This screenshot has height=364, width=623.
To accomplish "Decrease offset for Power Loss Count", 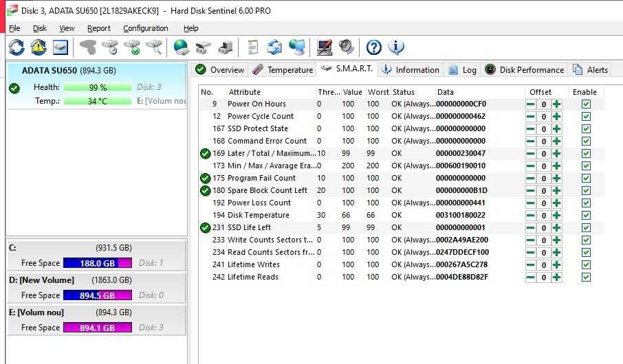I will [530, 203].
